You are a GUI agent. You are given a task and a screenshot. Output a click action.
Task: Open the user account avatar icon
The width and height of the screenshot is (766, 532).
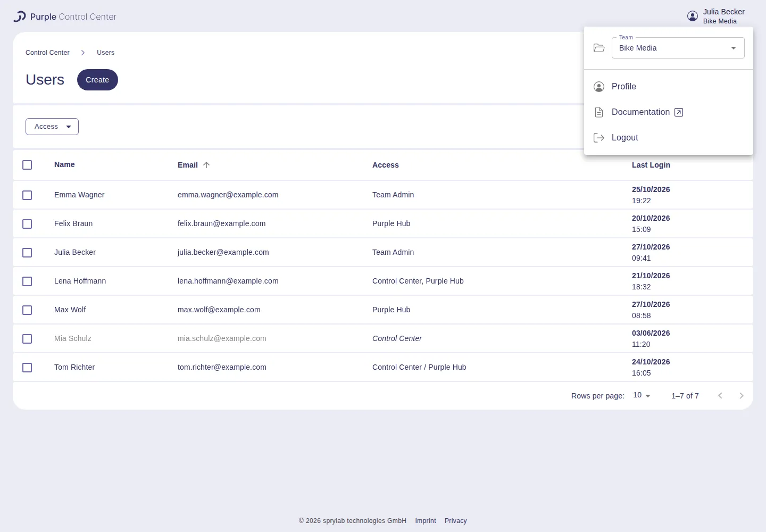(x=693, y=16)
